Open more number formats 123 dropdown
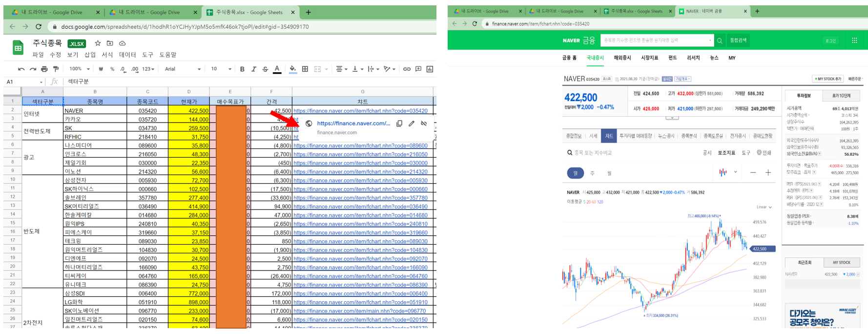Image resolution: width=868 pixels, height=334 pixels. pyautogui.click(x=148, y=69)
